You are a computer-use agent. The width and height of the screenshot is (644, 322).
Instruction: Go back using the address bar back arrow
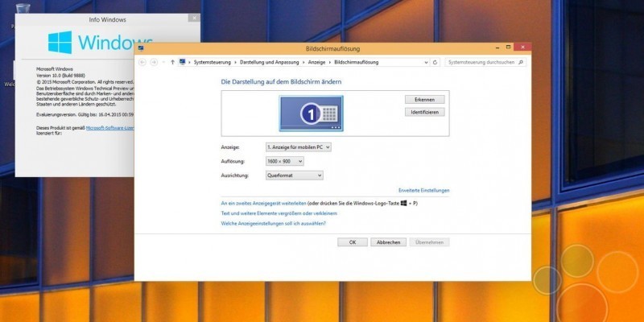[142, 62]
